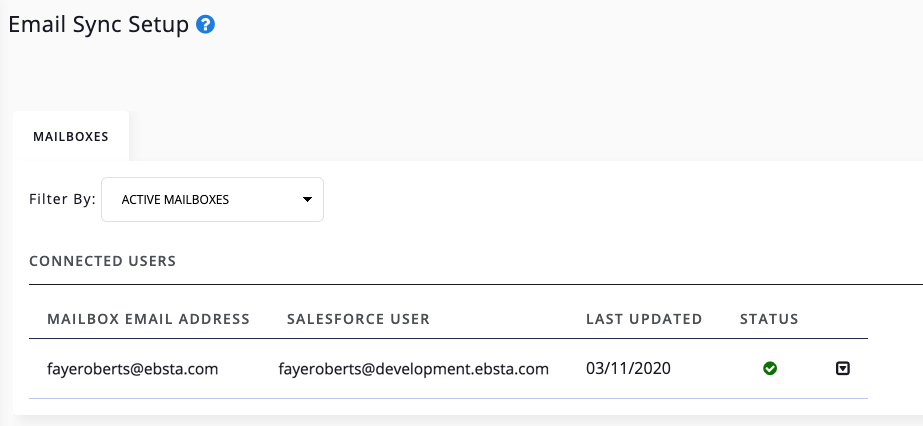Click the Email Sync Setup page title

point(98,25)
